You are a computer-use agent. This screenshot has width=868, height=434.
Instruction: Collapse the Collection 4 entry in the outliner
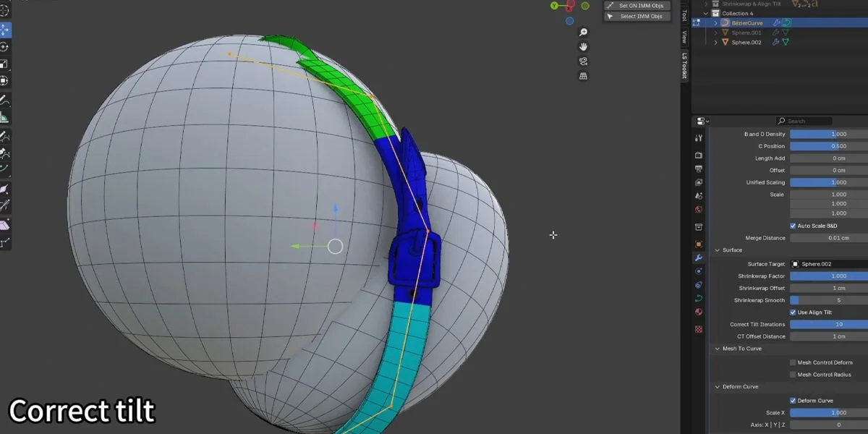click(x=706, y=14)
